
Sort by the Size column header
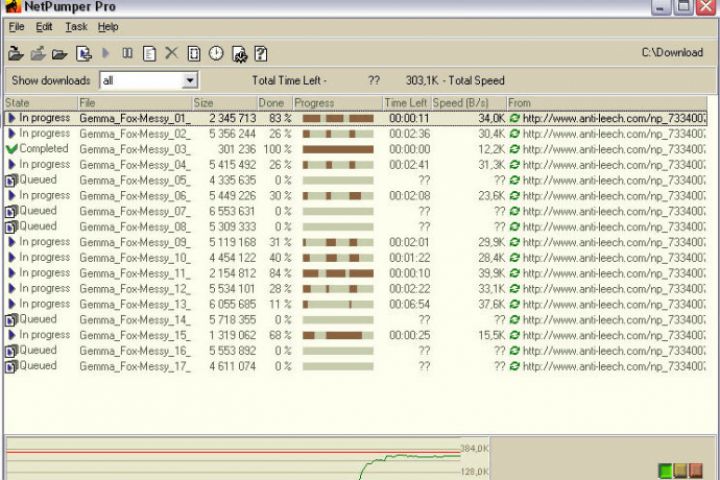click(225, 103)
